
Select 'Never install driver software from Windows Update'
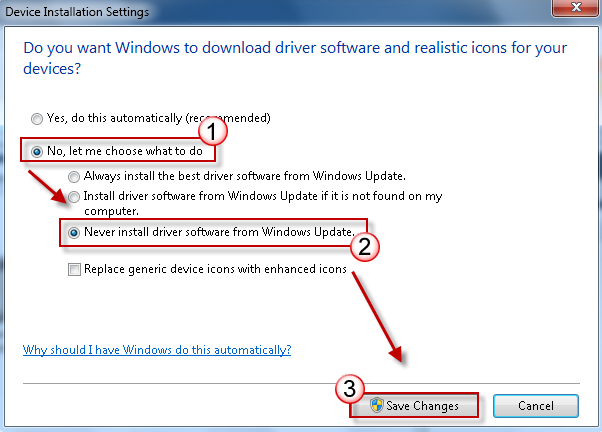(74, 232)
